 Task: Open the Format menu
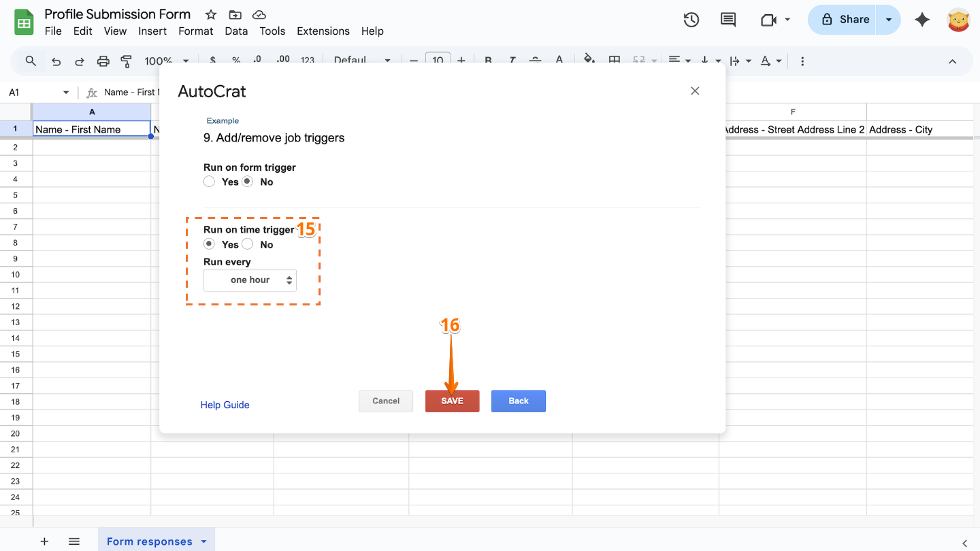195,31
